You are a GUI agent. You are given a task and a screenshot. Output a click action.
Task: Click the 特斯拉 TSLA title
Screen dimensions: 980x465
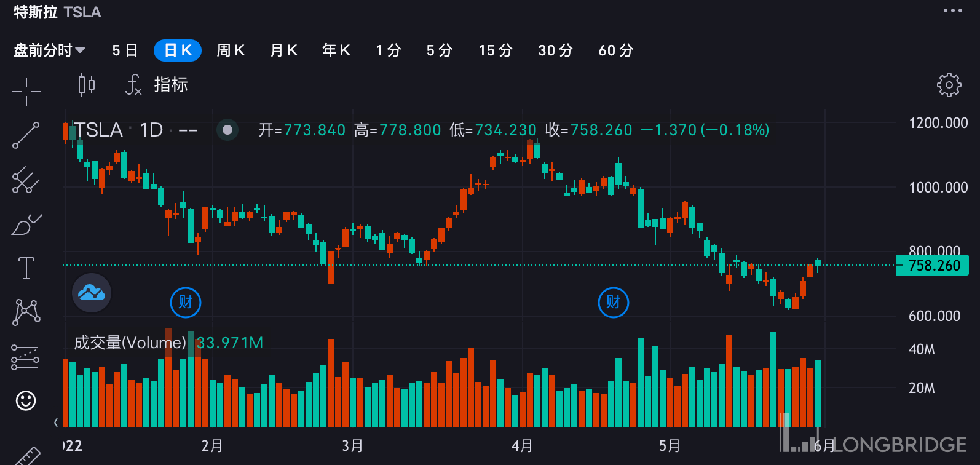pos(57,12)
